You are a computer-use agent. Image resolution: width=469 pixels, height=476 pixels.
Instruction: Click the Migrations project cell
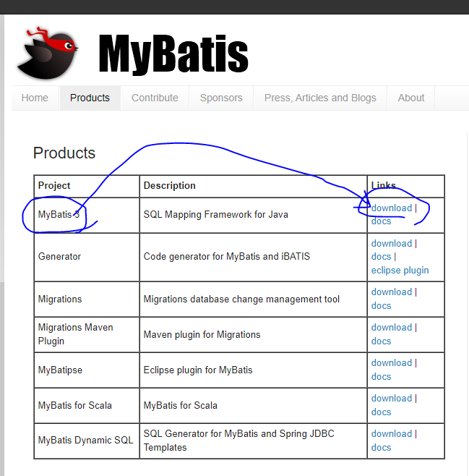click(x=87, y=299)
